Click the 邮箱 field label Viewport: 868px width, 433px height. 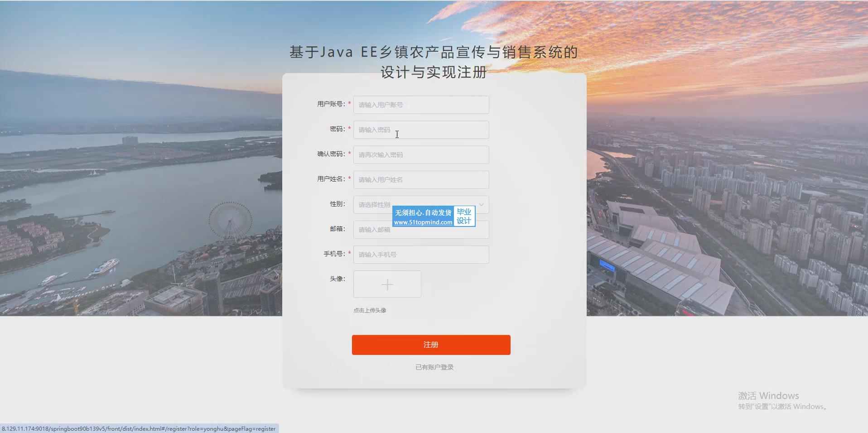[x=338, y=229]
